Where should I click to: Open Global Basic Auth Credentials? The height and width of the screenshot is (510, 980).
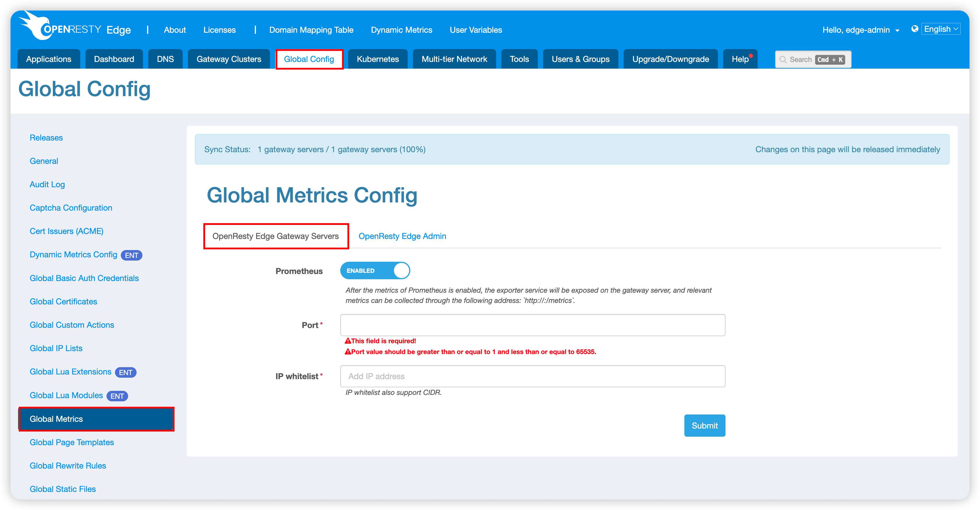84,278
